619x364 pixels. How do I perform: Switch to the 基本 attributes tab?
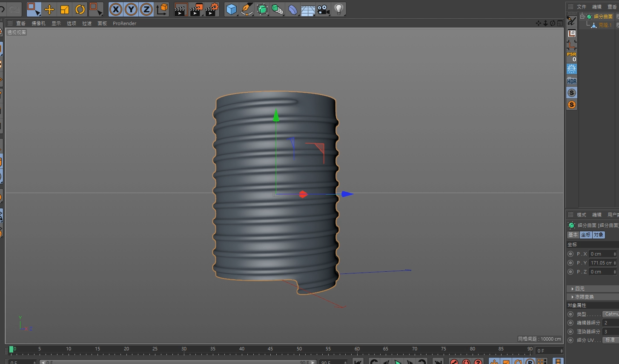(x=573, y=235)
